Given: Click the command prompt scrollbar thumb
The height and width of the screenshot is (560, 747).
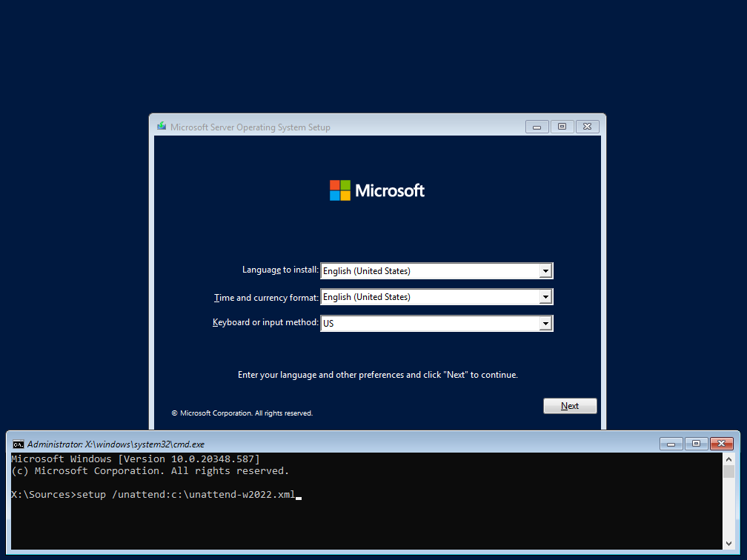Looking at the screenshot, I should (x=728, y=472).
